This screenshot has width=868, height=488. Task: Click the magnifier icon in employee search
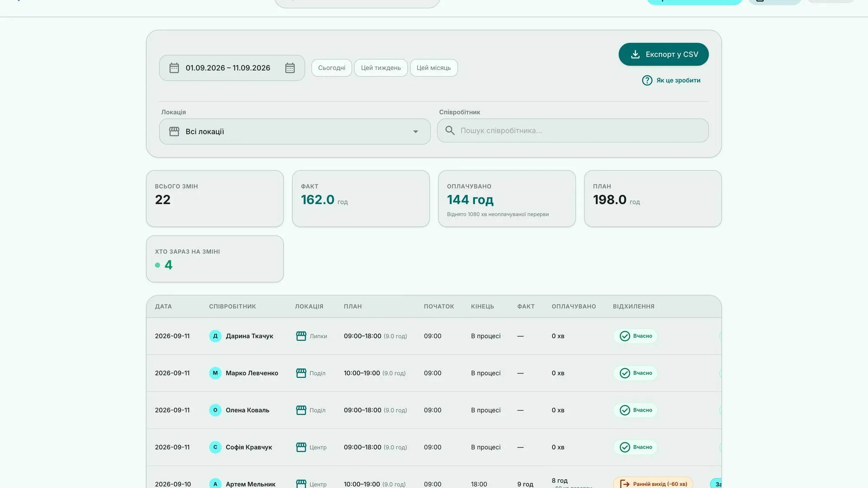pos(450,131)
